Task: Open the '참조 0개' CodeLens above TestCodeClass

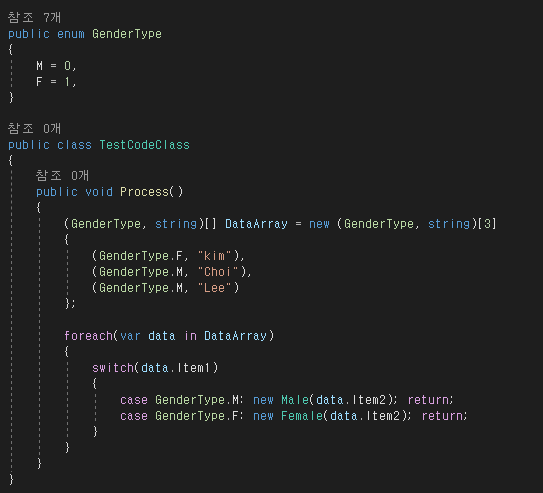Action: pos(34,128)
